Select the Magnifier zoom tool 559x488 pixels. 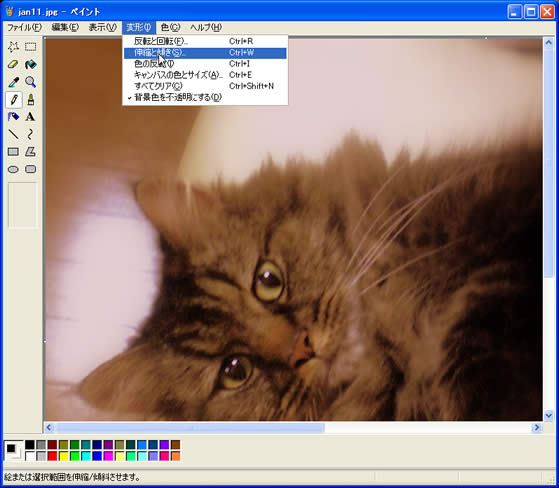coord(31,82)
